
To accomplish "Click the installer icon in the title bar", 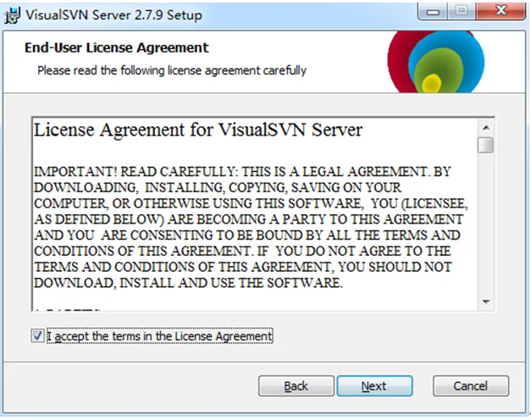I will 14,14.
